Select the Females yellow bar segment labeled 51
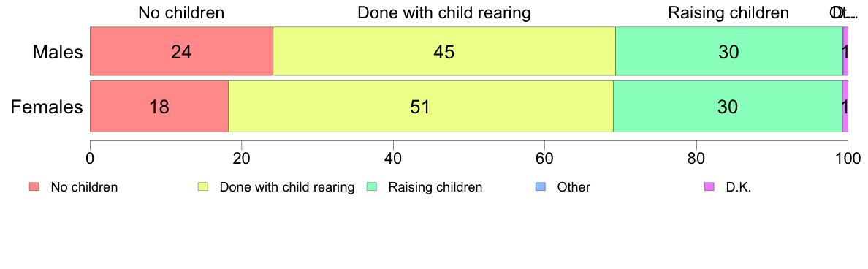The width and height of the screenshot is (868, 269). click(x=421, y=106)
